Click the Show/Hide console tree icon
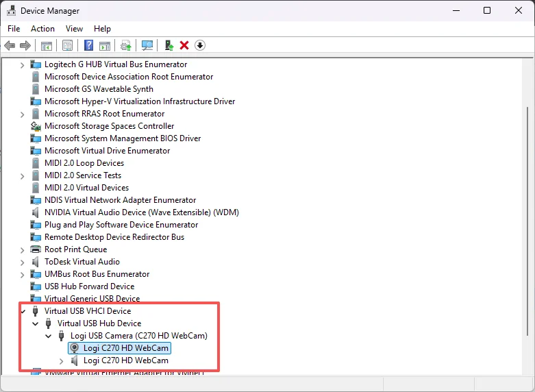This screenshot has width=535, height=392. click(x=47, y=45)
